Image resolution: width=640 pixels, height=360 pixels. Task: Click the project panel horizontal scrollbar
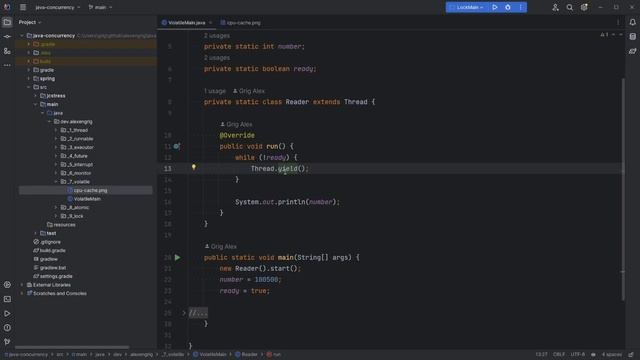point(72,347)
